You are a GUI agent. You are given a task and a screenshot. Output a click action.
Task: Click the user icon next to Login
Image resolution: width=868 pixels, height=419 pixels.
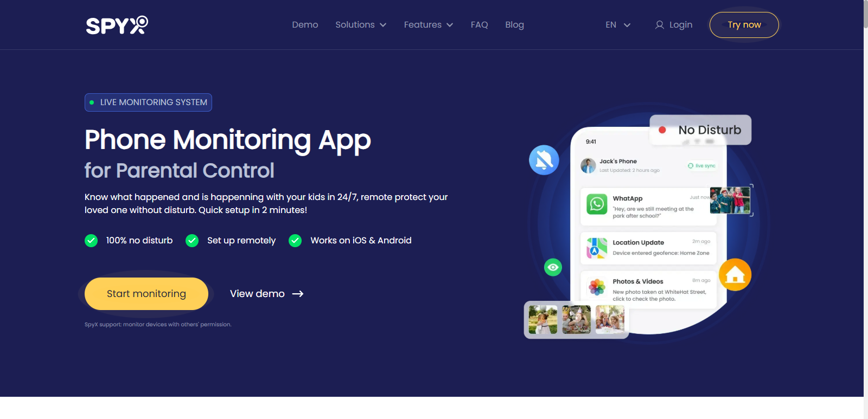pyautogui.click(x=659, y=25)
